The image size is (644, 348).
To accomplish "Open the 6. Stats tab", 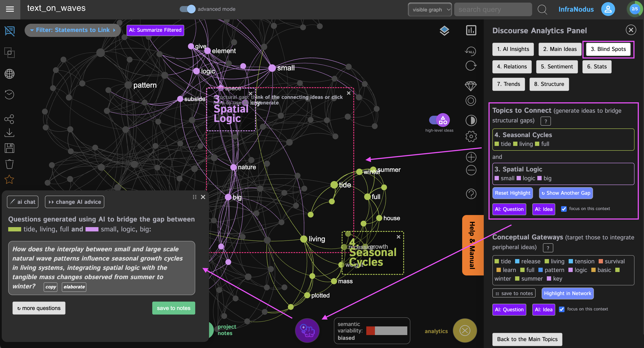I will pyautogui.click(x=597, y=67).
